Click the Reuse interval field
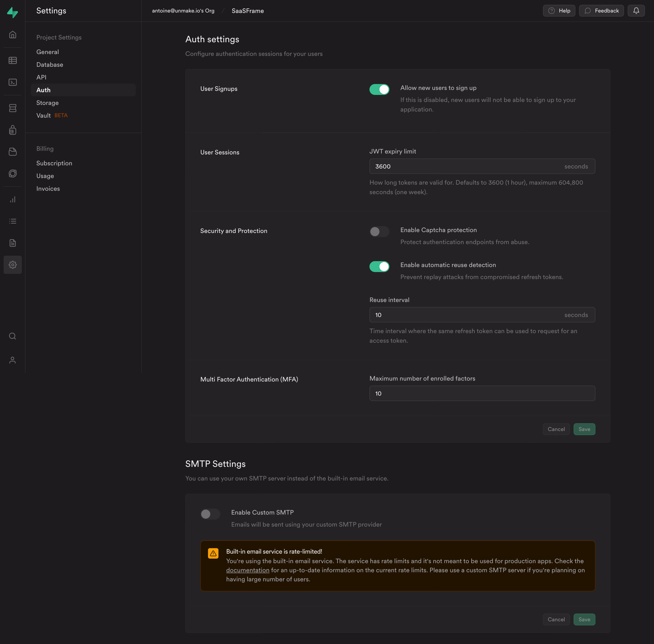The image size is (654, 644). (x=482, y=315)
